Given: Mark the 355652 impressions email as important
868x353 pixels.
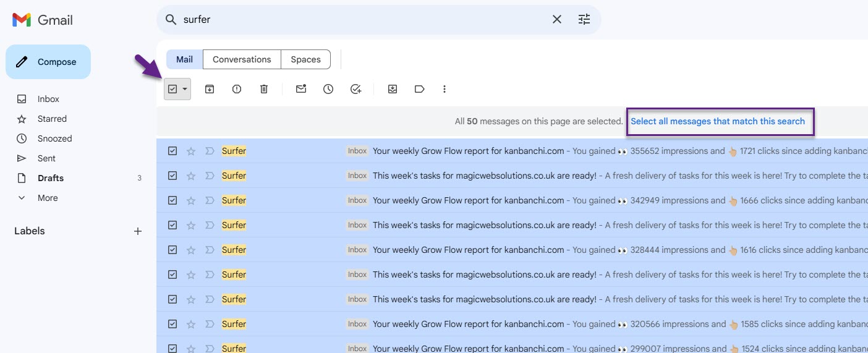Looking at the screenshot, I should (x=209, y=151).
